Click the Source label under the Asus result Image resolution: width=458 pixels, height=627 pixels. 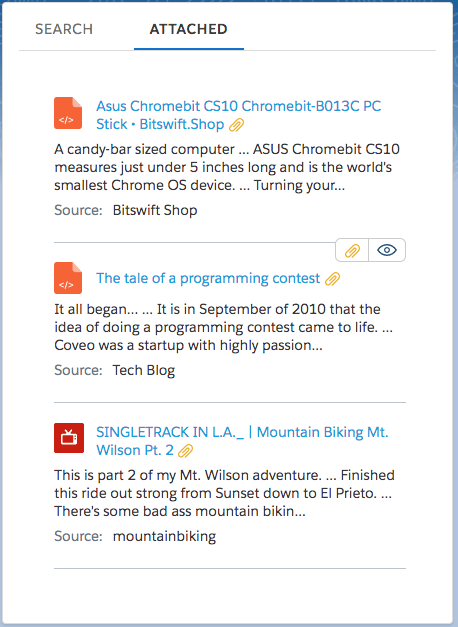coord(78,210)
